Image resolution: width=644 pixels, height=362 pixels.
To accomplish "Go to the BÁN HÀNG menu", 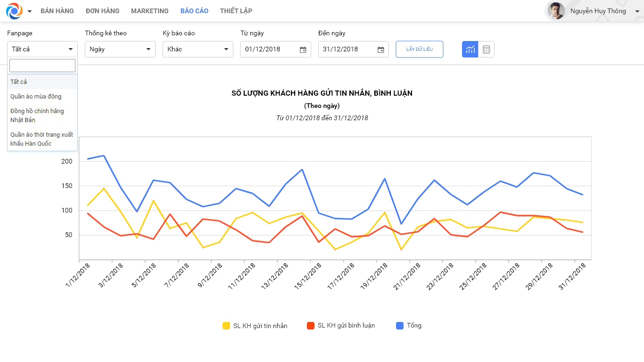I will tap(57, 11).
